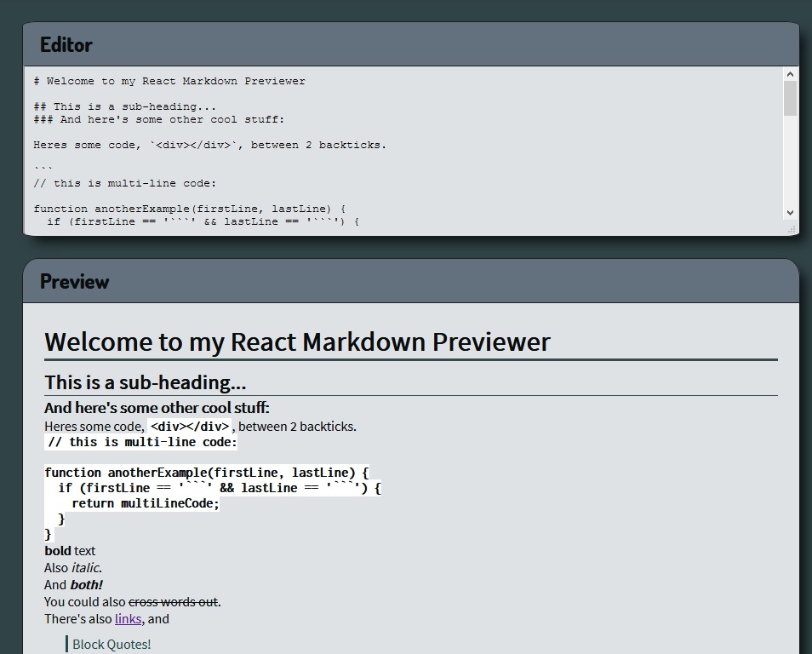
Task: Click the "And both!" line in preview
Action: (x=73, y=585)
